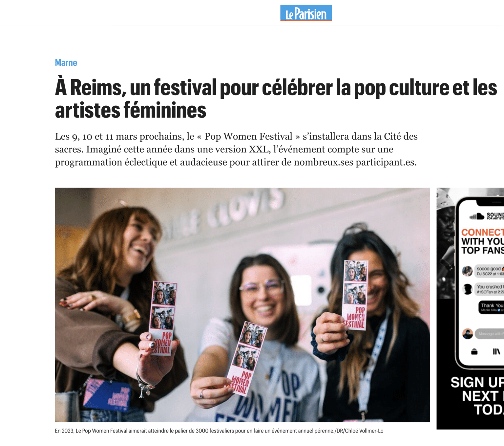Click the verified badge in Thank You bubble

(x=499, y=310)
